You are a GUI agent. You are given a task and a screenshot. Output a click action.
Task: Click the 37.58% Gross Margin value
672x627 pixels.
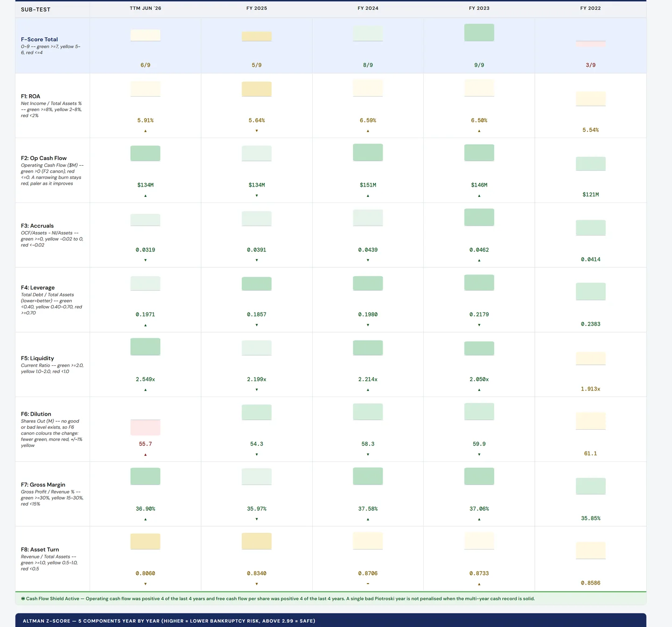tap(368, 509)
